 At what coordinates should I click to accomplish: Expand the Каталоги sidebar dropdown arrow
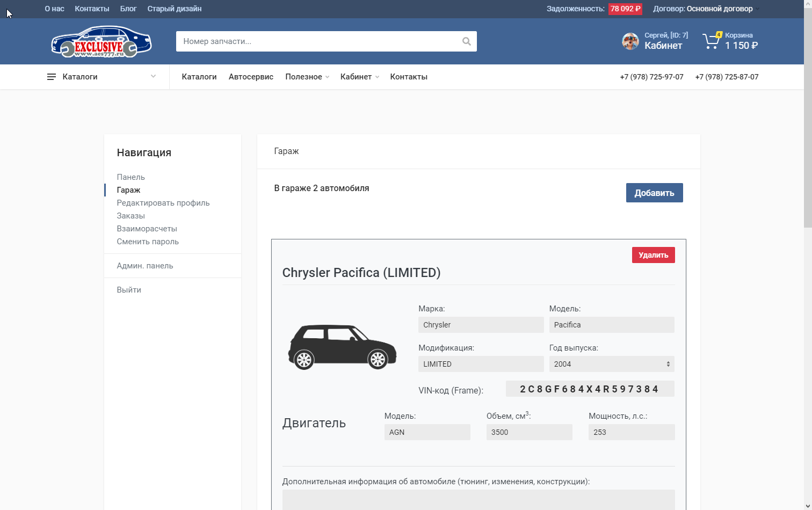153,76
